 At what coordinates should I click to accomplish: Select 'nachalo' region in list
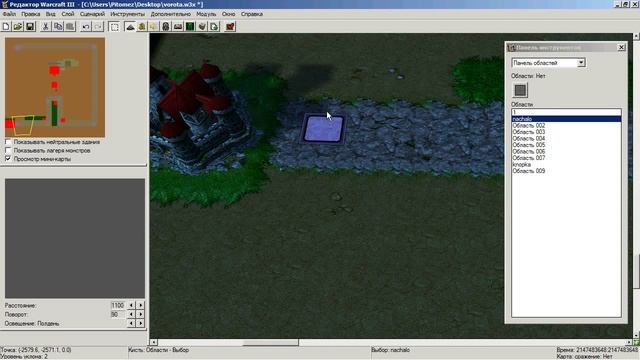[567, 119]
